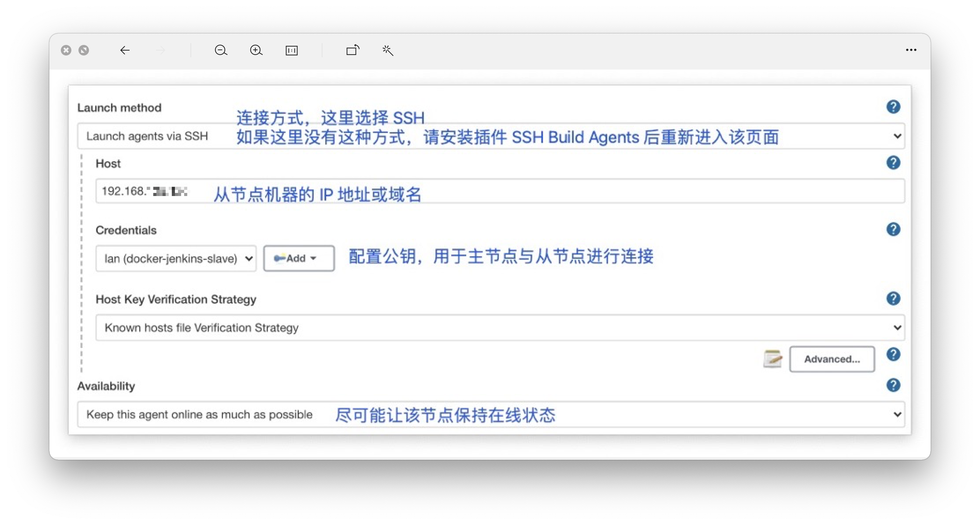Click the actual size 1:1 icon
Viewport: 980px width, 525px height.
click(292, 51)
